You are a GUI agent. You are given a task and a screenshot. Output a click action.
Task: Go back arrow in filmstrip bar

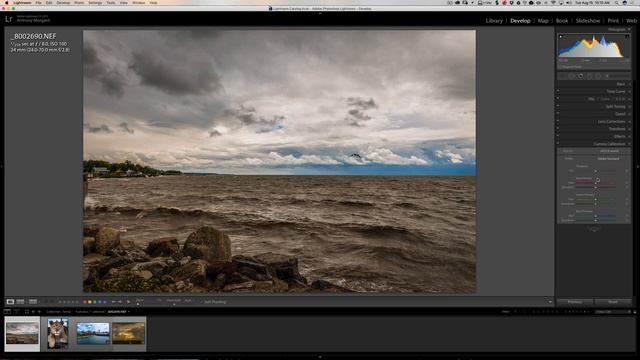pyautogui.click(x=33, y=312)
